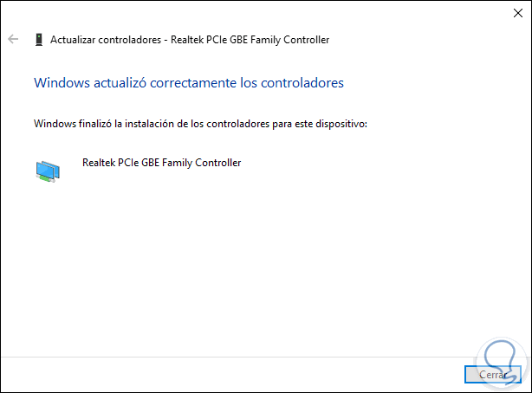532x393 pixels.
Task: Go back using the header arrow
Action: click(x=12, y=39)
